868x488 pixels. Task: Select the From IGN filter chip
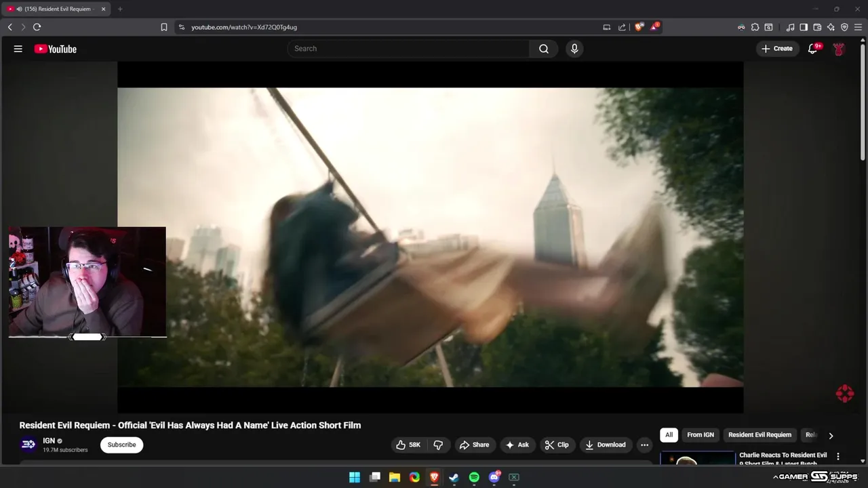point(701,435)
